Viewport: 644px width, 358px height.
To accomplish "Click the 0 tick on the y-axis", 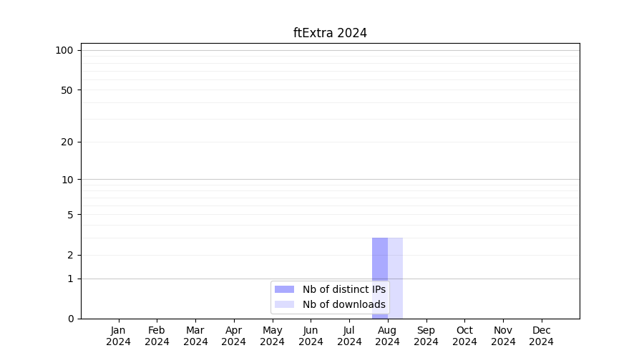I will [x=70, y=319].
